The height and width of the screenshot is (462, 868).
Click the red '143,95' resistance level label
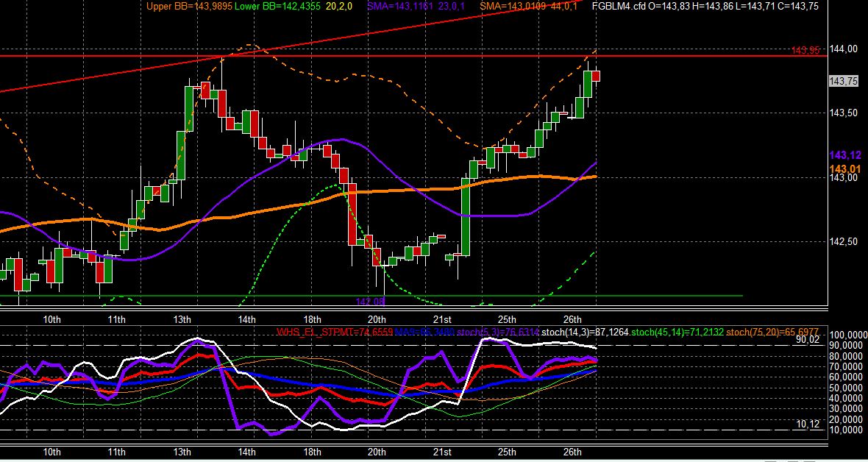(805, 51)
